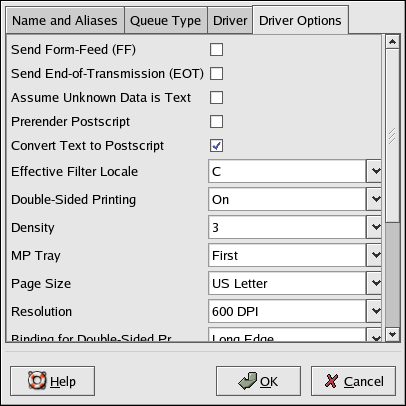This screenshot has width=406, height=406.
Task: Switch to the Queue Type tab
Action: click(x=166, y=21)
